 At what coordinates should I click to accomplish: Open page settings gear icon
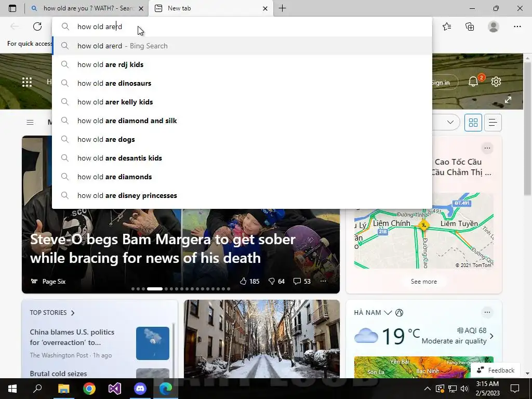tap(496, 82)
